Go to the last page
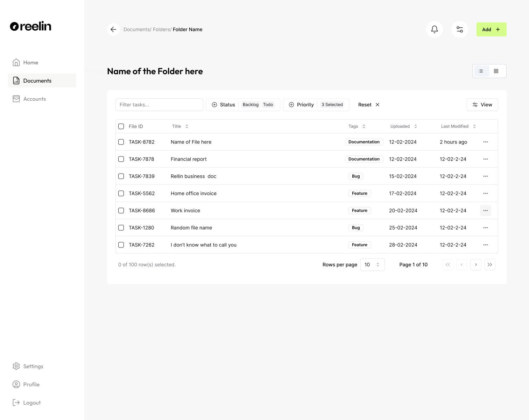529x420 pixels. [490, 265]
